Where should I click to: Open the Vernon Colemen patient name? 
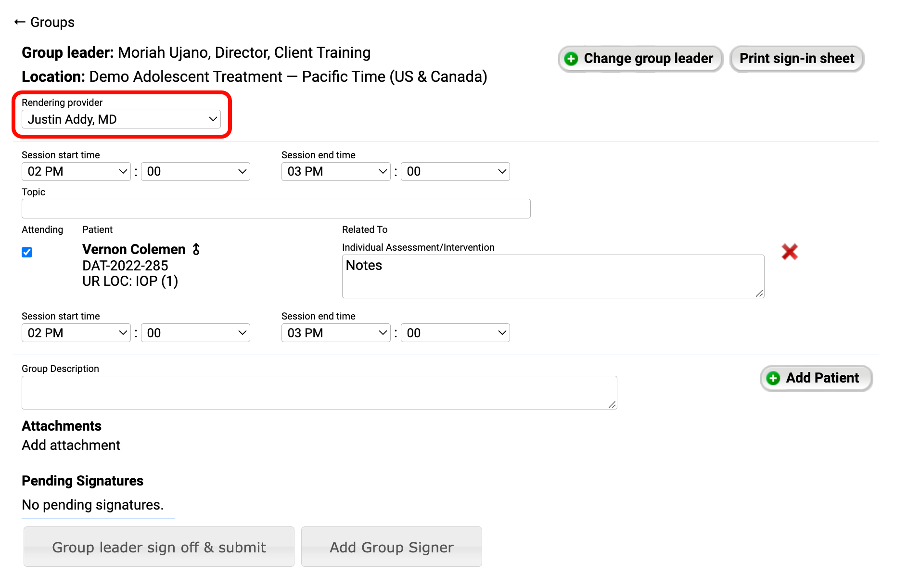click(x=134, y=249)
